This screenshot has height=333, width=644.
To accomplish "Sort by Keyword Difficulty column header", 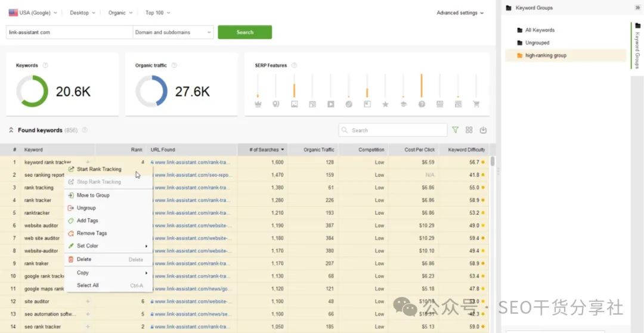I will (x=464, y=150).
